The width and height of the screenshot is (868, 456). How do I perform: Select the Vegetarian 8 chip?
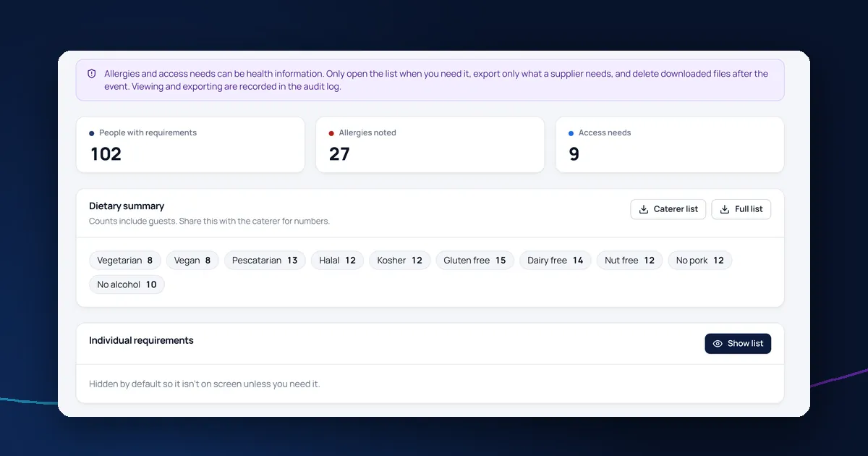(125, 261)
